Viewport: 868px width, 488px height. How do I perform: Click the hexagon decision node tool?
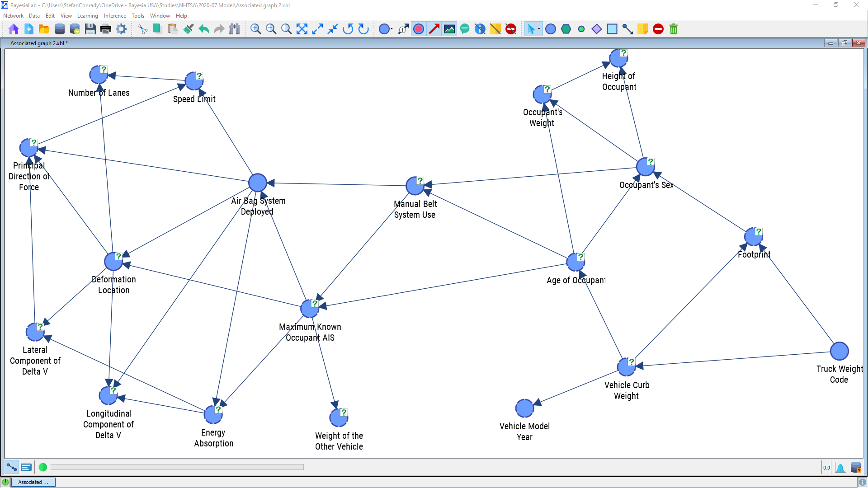pos(566,29)
